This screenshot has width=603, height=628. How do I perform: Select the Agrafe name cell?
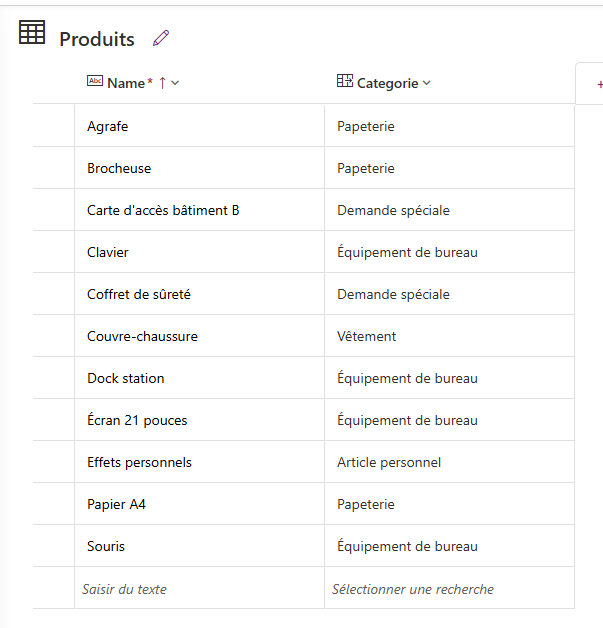[x=199, y=126]
